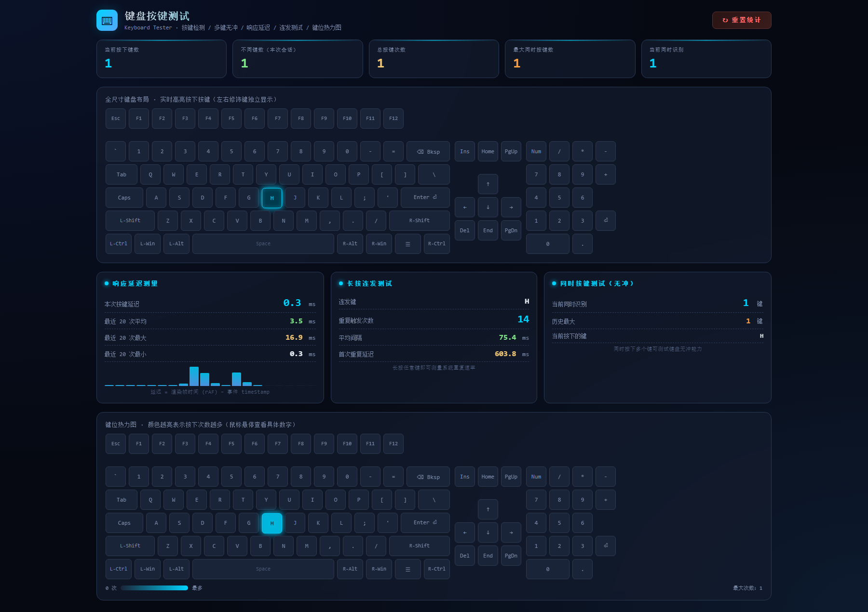Click the '最大次数: 1' text under the heatmap
Viewport: 868px width, 612px height.
point(747,588)
